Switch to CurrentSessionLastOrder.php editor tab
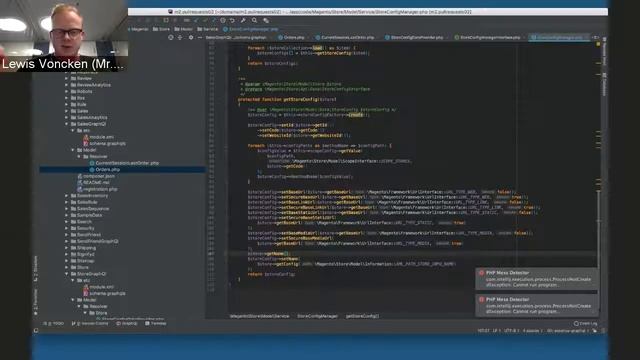The width and height of the screenshot is (640, 360). (x=345, y=37)
